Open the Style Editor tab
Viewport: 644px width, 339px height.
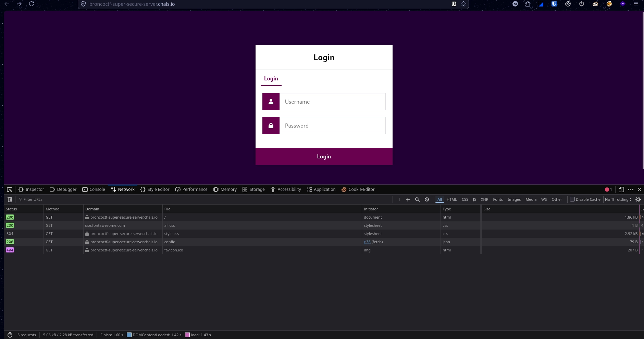(x=155, y=190)
